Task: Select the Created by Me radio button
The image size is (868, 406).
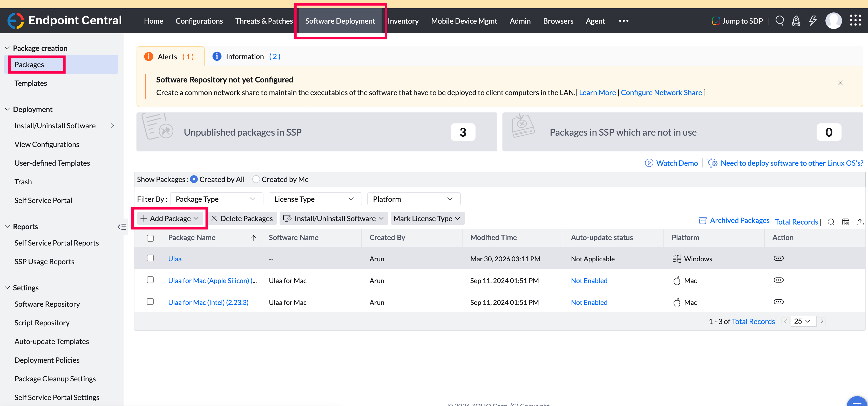Action: [x=256, y=179]
